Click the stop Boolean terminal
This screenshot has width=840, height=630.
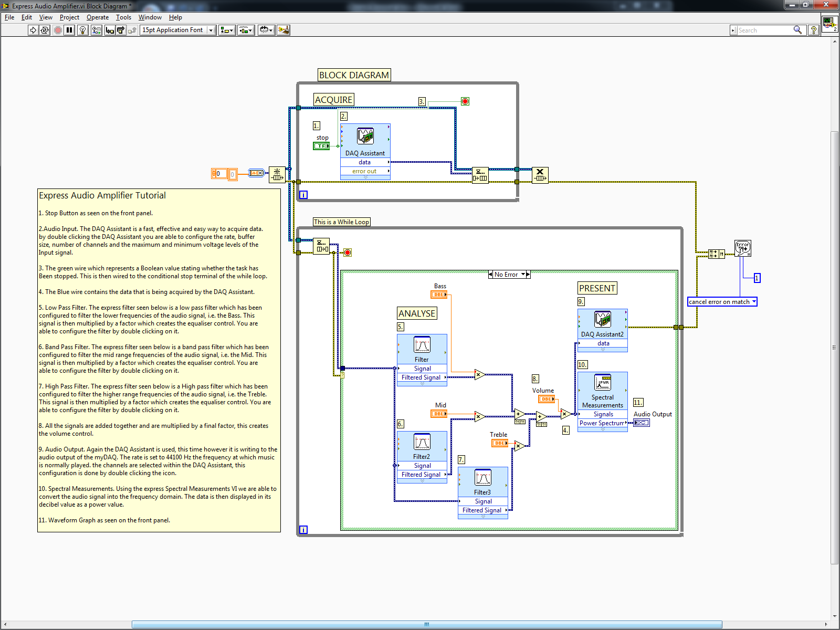pos(322,146)
